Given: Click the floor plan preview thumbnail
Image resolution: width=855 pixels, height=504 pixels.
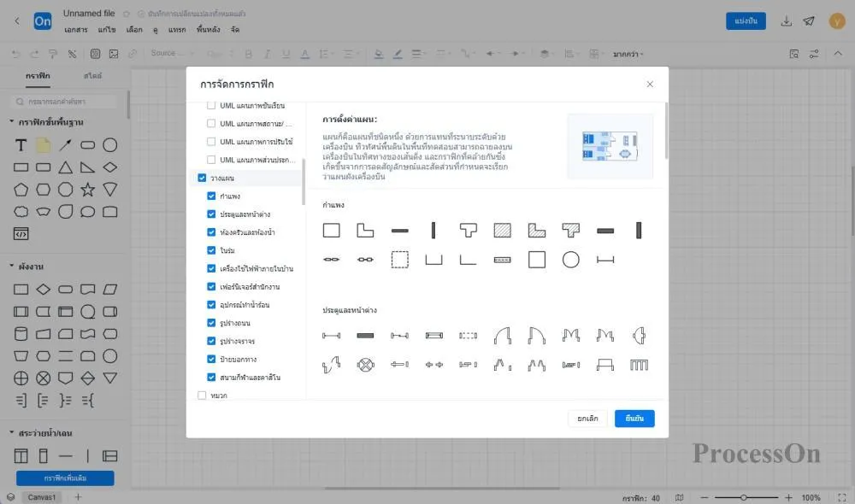Looking at the screenshot, I should 610,146.
